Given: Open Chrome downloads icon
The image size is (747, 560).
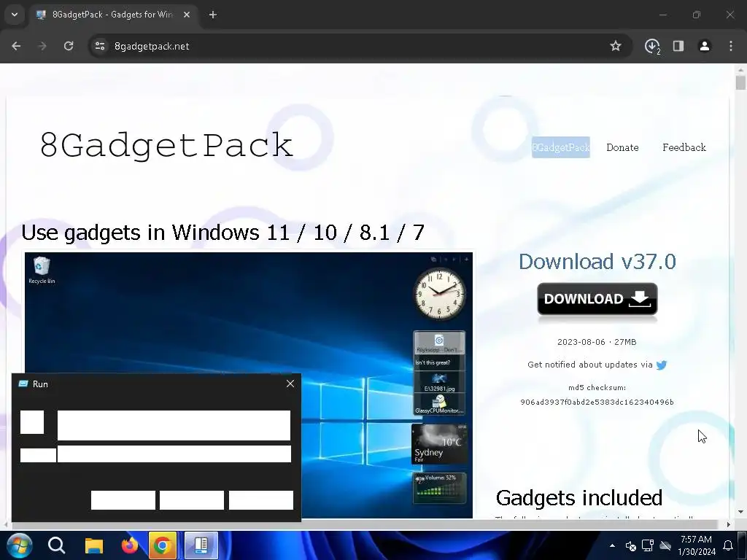Looking at the screenshot, I should 652,46.
